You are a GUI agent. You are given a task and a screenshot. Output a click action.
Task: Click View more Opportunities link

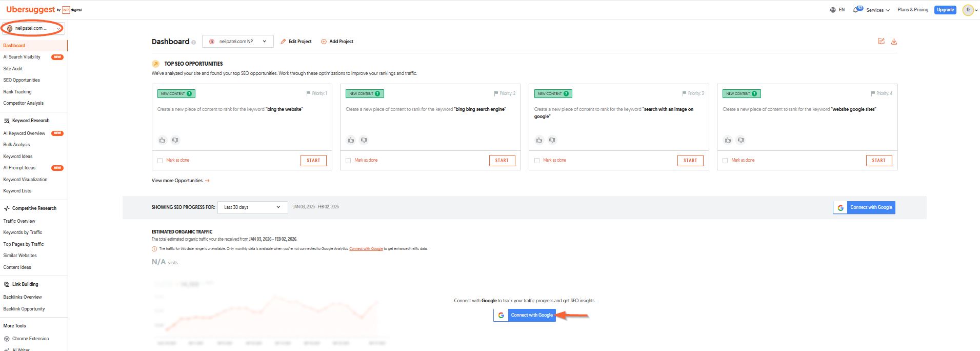point(181,181)
